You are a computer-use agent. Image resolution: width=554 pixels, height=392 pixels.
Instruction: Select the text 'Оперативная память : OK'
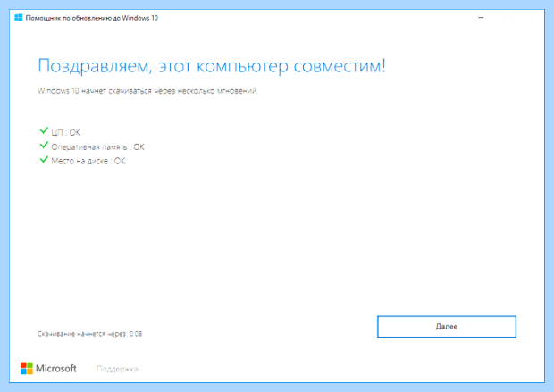(x=98, y=147)
